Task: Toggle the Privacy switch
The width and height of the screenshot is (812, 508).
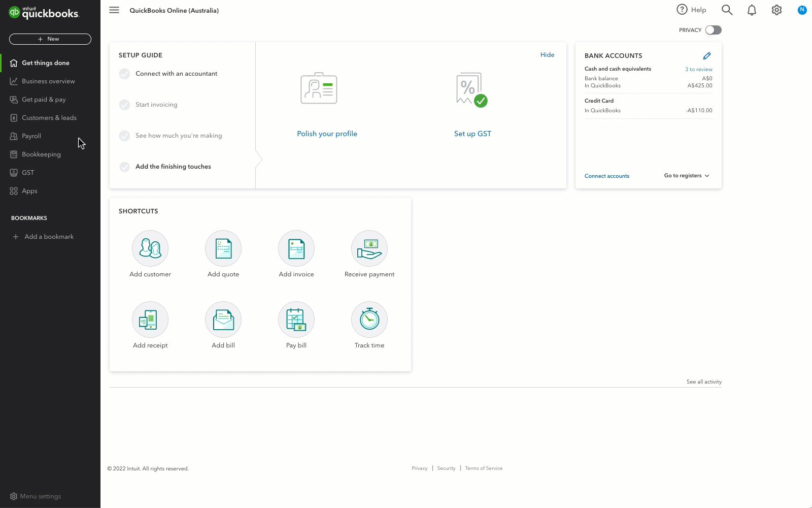Action: pyautogui.click(x=713, y=30)
